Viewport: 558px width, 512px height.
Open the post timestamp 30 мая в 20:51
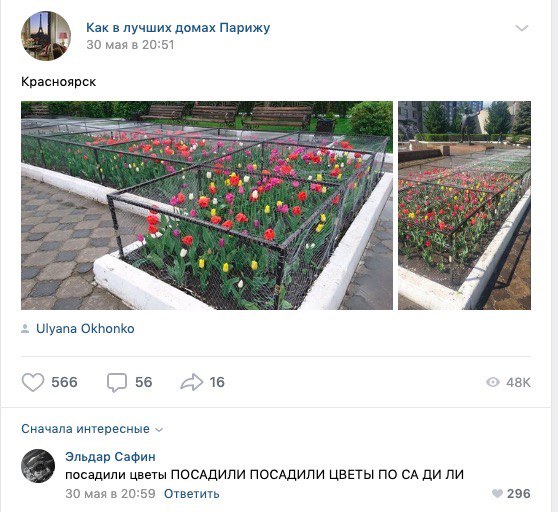click(x=130, y=45)
